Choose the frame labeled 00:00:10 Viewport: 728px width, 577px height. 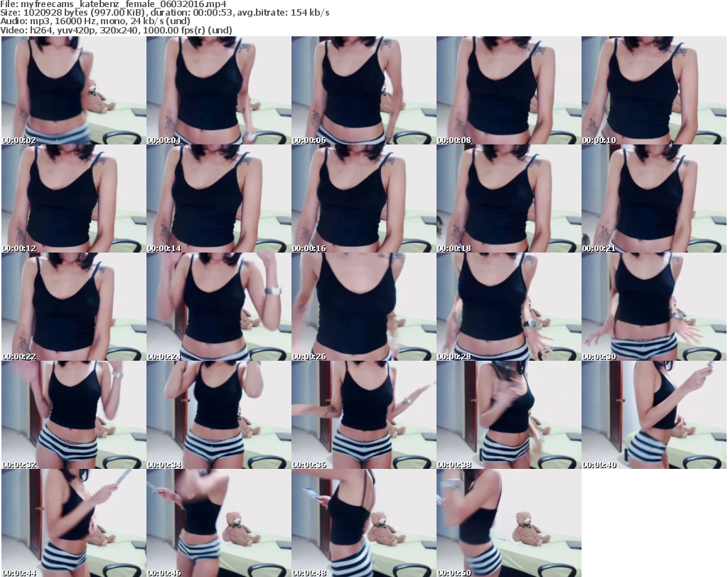(x=654, y=90)
